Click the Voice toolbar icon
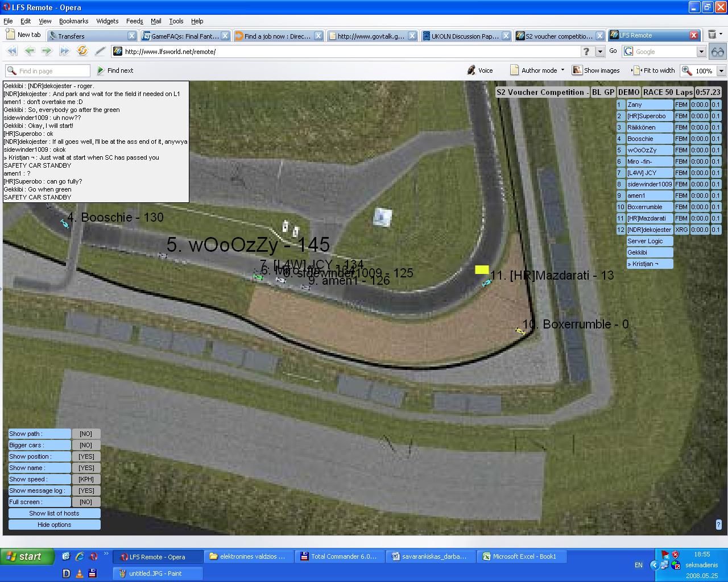Image resolution: width=728 pixels, height=582 pixels. (x=480, y=70)
